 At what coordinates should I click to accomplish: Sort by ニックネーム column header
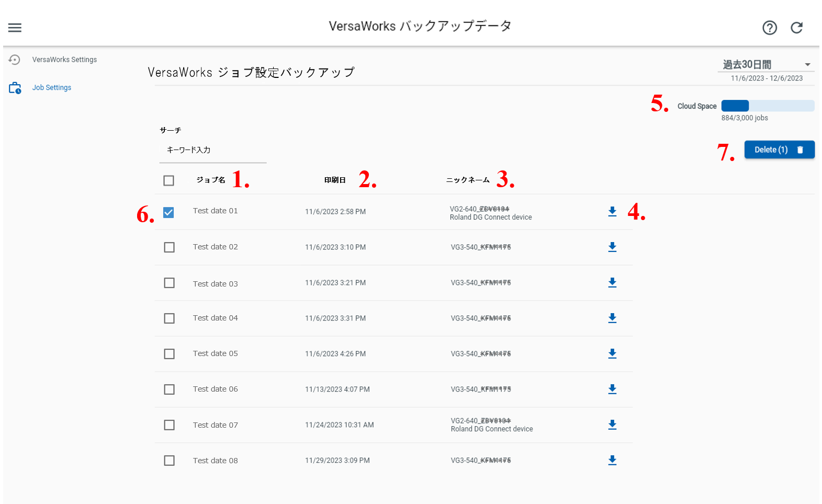[468, 180]
